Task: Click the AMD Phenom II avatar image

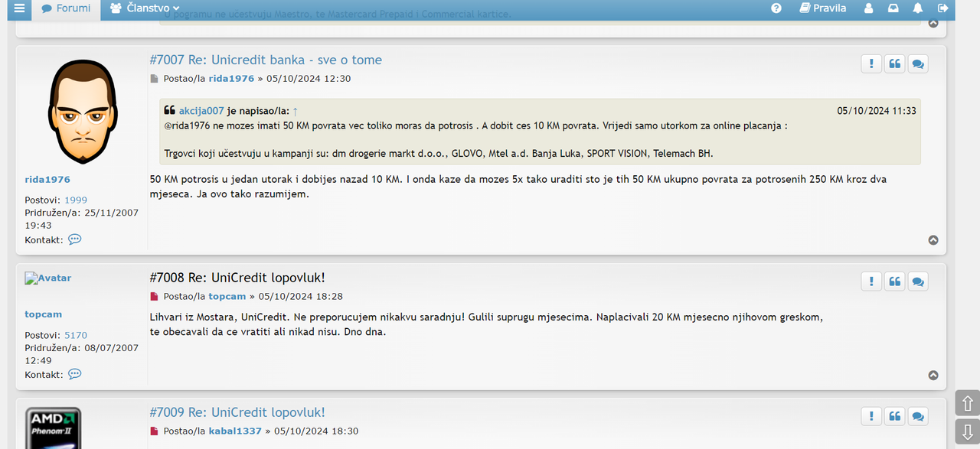Action: click(54, 428)
